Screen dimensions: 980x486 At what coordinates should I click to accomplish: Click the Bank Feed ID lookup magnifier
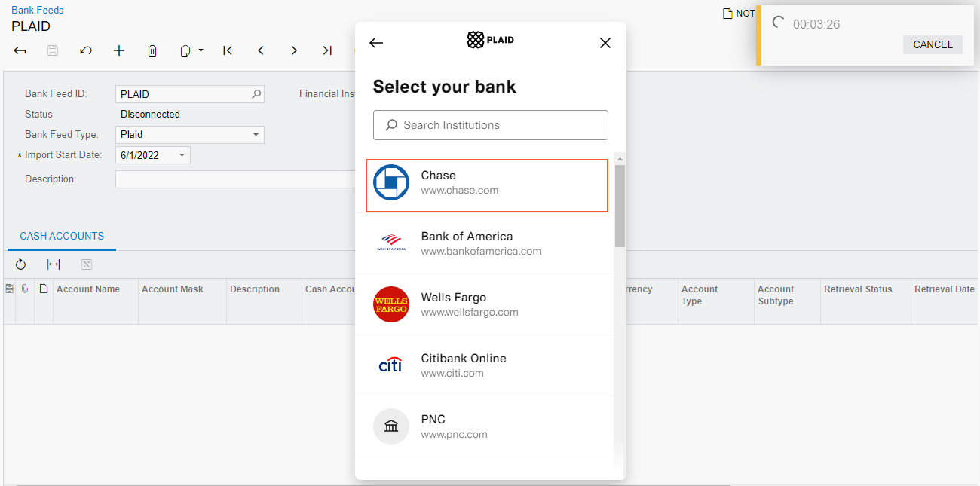pyautogui.click(x=256, y=94)
